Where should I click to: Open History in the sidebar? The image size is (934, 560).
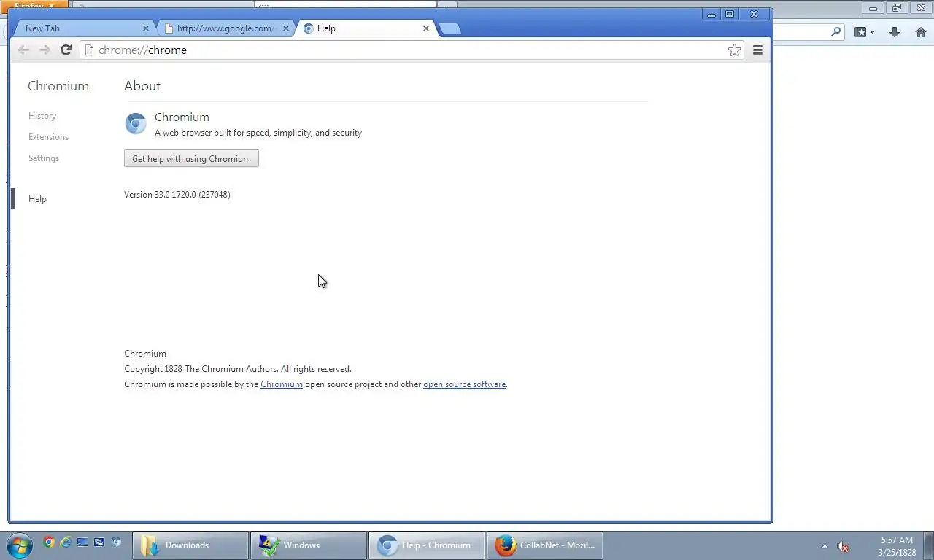[42, 116]
